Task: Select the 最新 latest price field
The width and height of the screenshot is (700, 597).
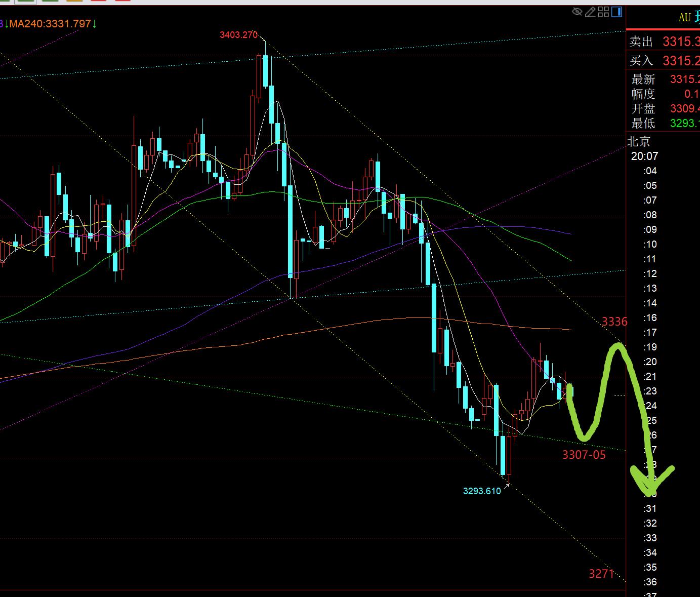Action: pyautogui.click(x=663, y=79)
